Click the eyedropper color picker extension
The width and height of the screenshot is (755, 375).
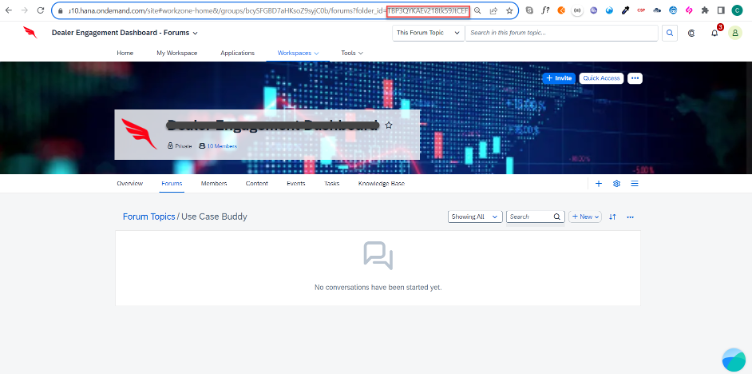(625, 10)
